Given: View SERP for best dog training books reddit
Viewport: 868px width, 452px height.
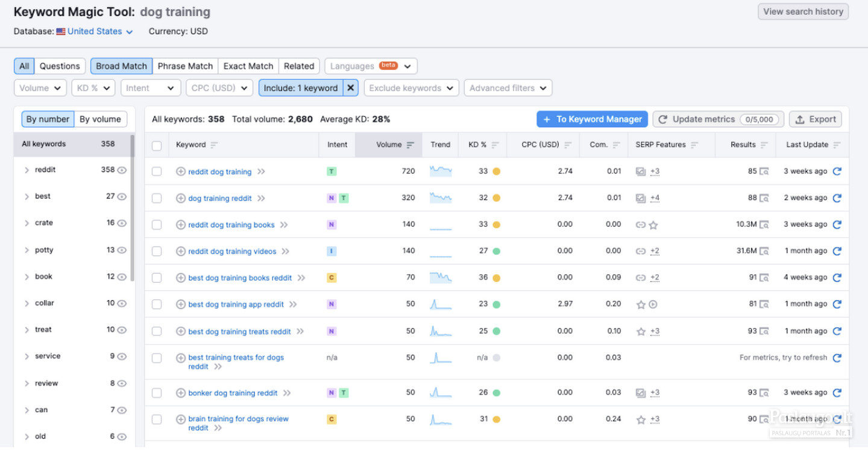Looking at the screenshot, I should (x=764, y=278).
